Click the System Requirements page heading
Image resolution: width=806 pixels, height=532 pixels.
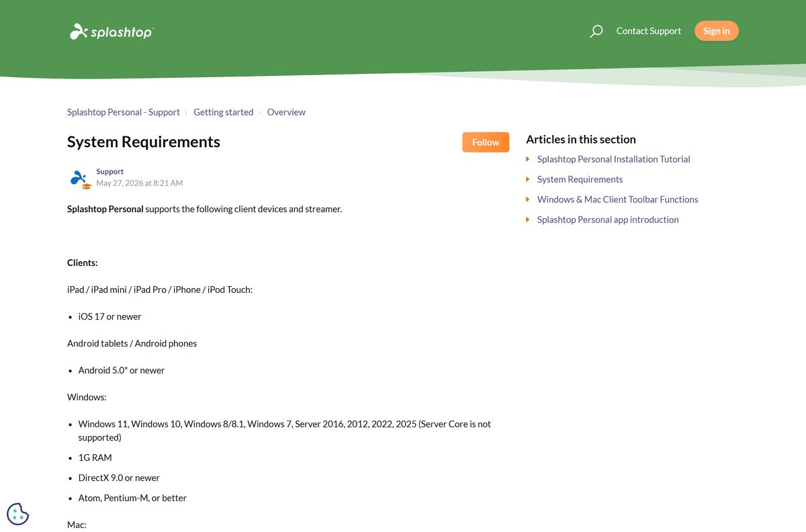(144, 142)
